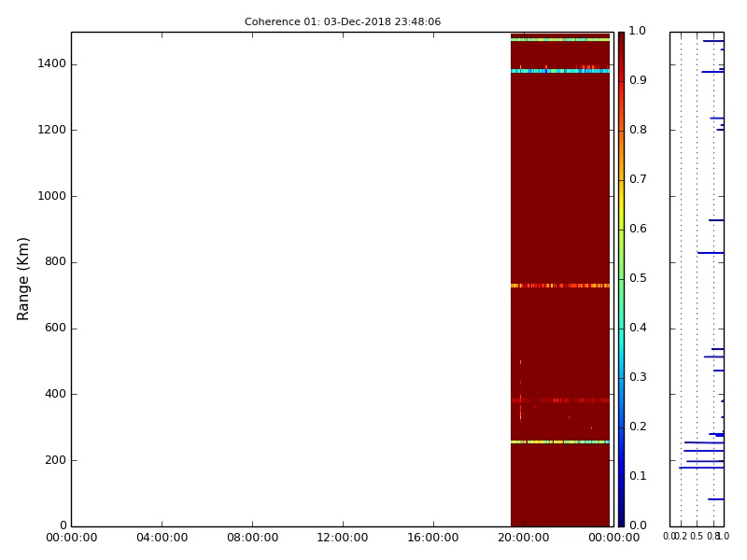Click the plot title 'Coherence 01: 03-Dec-2018 23:48:06'
The image size is (747, 560).
[x=343, y=21]
